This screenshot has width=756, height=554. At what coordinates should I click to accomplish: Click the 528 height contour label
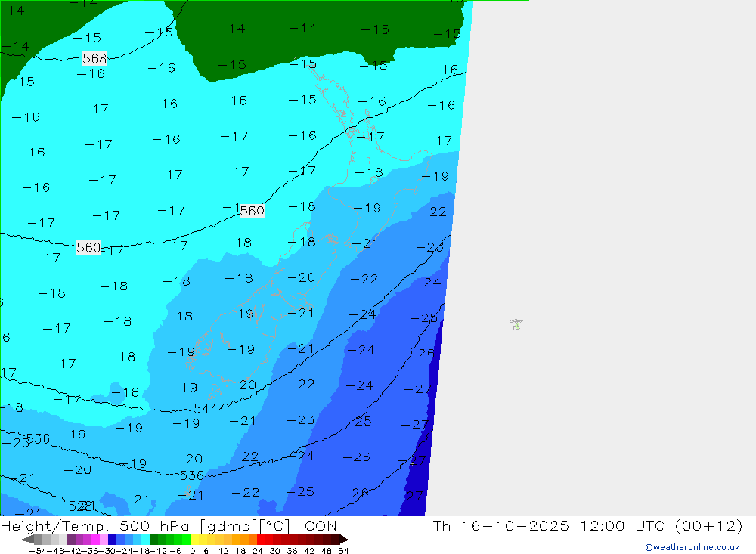click(81, 506)
